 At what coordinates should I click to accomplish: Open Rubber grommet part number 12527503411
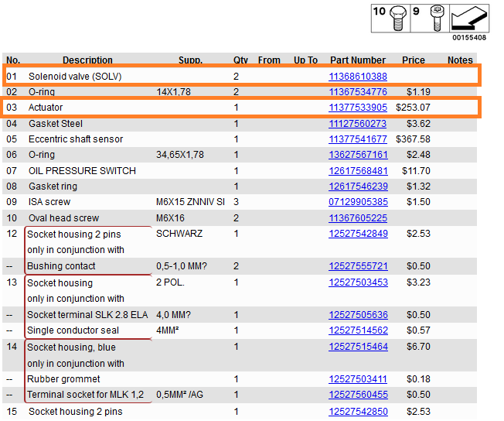[358, 379]
